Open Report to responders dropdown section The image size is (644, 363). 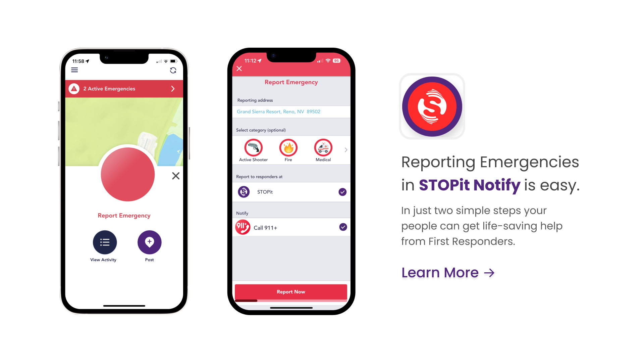(x=290, y=176)
